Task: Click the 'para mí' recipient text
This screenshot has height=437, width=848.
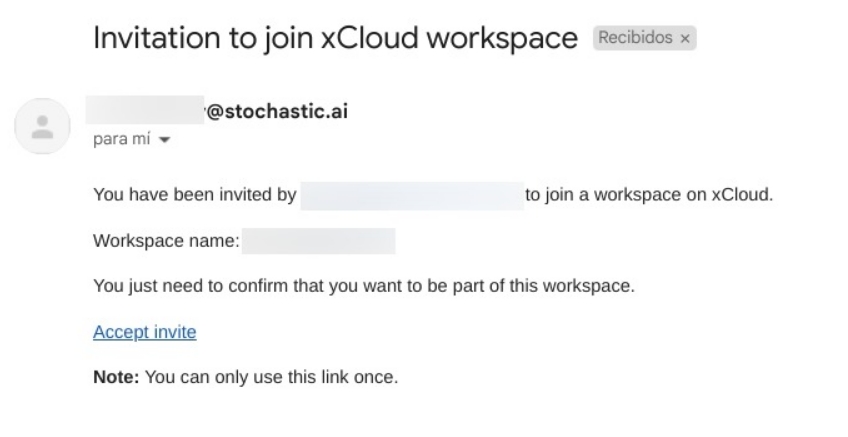Action: point(122,139)
